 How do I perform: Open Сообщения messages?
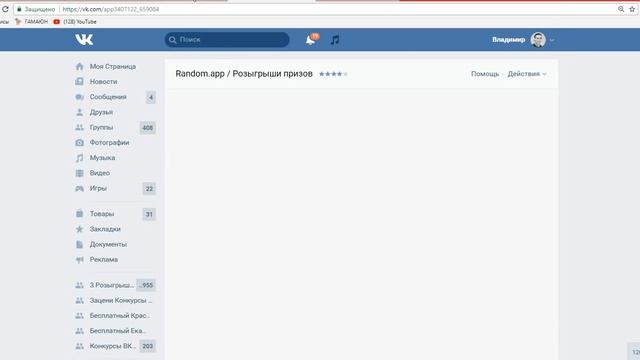108,97
